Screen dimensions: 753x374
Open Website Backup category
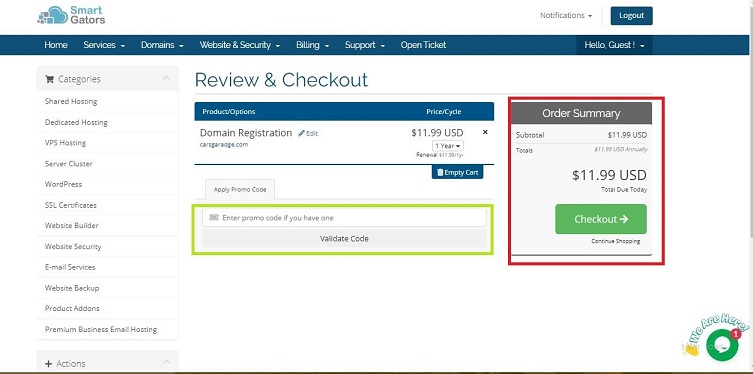72,288
